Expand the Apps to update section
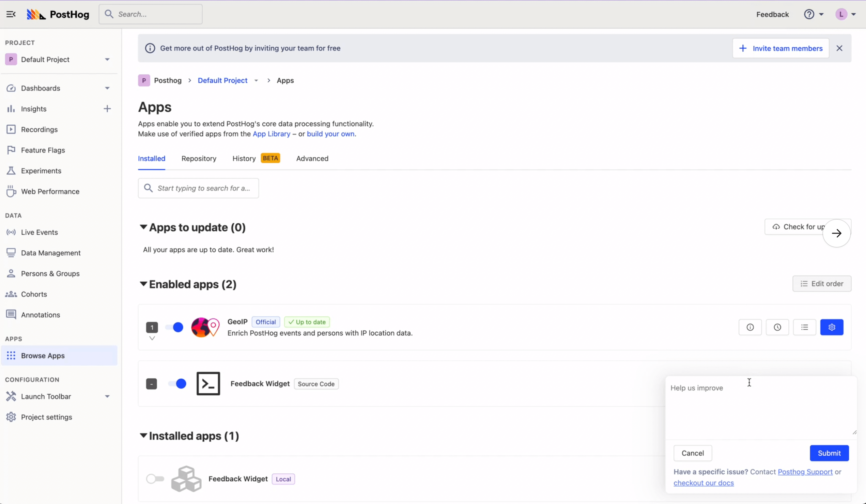 143,227
